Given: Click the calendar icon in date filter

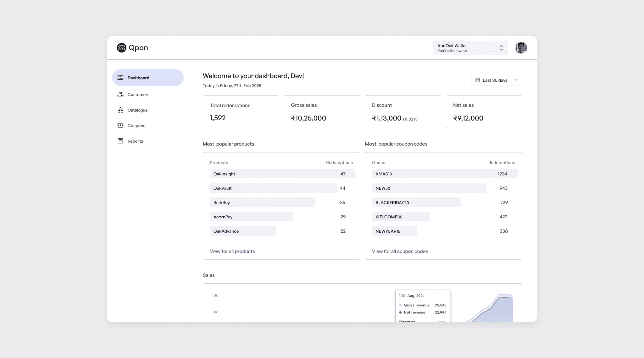Looking at the screenshot, I should pyautogui.click(x=478, y=80).
